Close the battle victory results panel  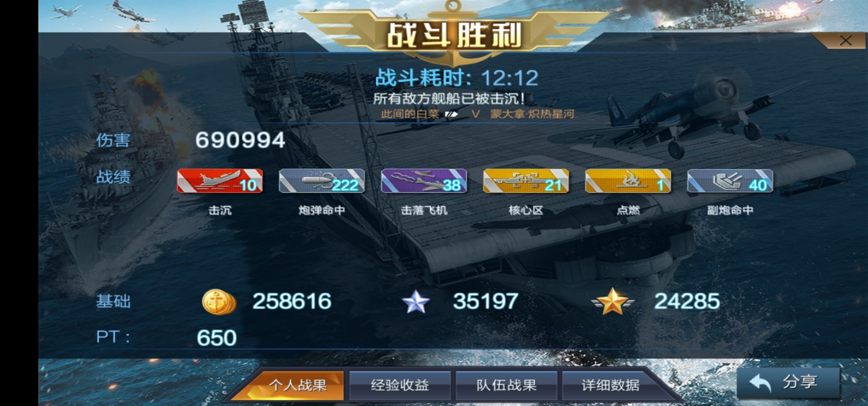tap(845, 40)
